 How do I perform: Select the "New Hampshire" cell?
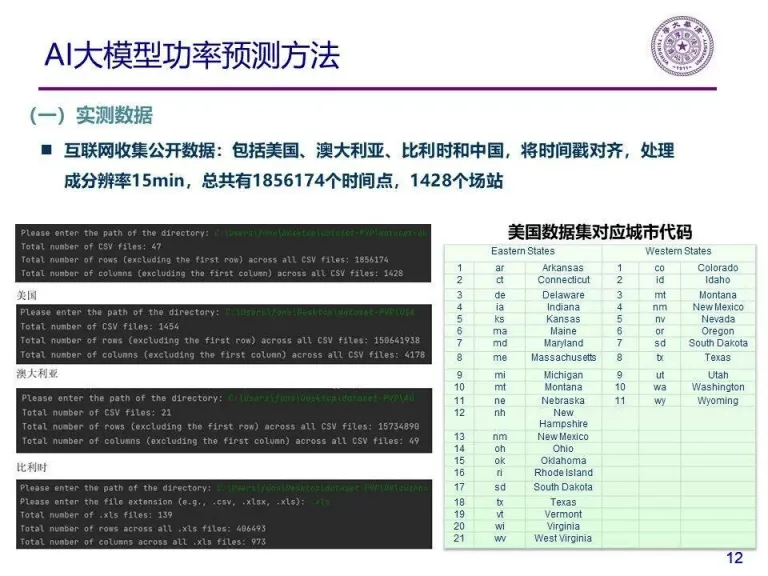click(563, 418)
